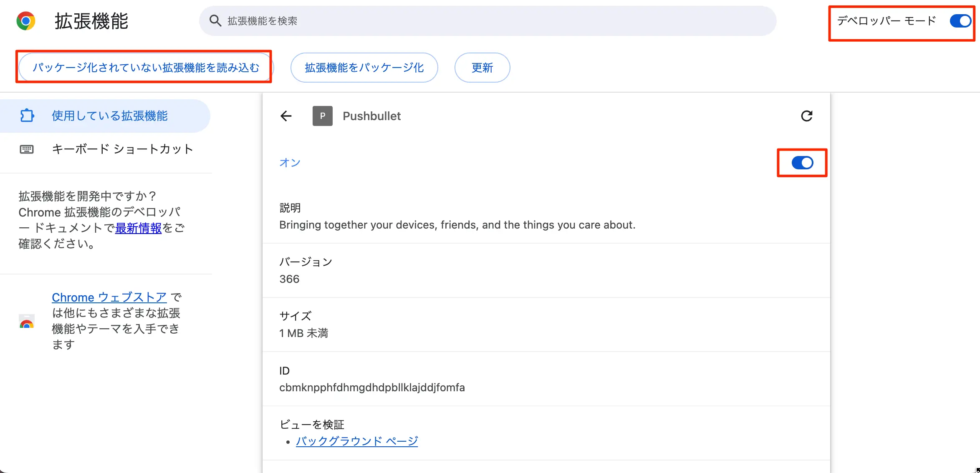
Task: Click the Chrome Web Store icon
Action: [x=27, y=321]
